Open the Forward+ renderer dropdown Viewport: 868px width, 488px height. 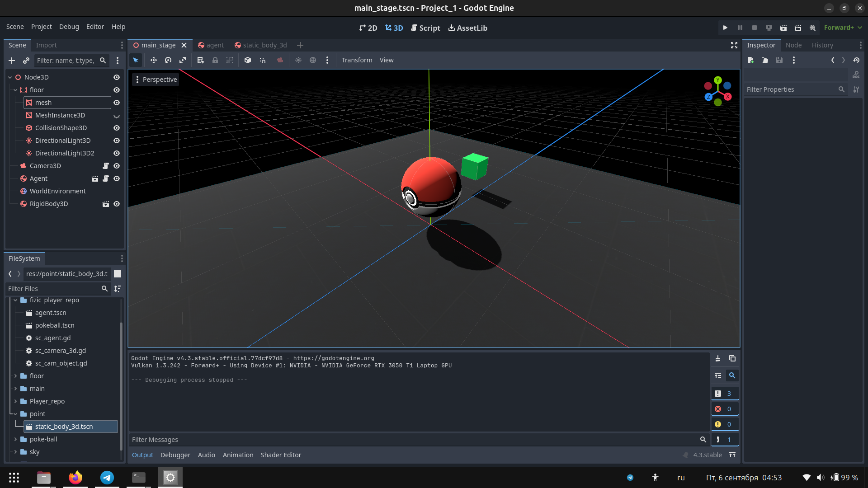tap(843, 28)
